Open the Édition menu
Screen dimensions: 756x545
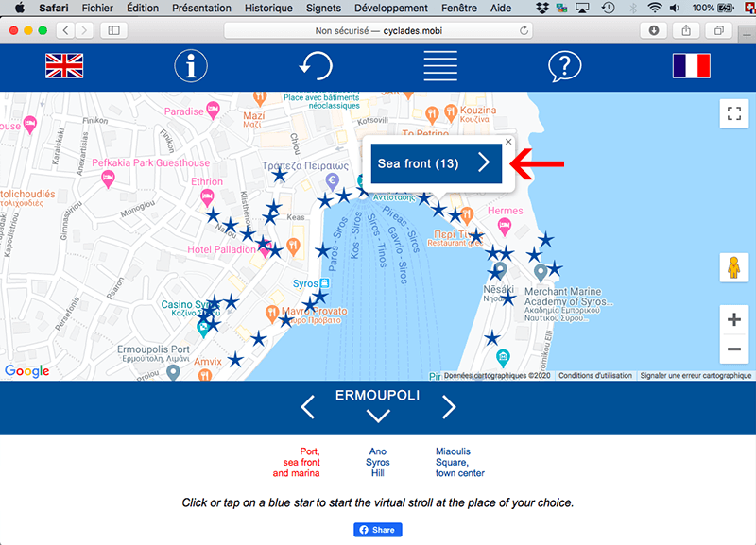[143, 8]
